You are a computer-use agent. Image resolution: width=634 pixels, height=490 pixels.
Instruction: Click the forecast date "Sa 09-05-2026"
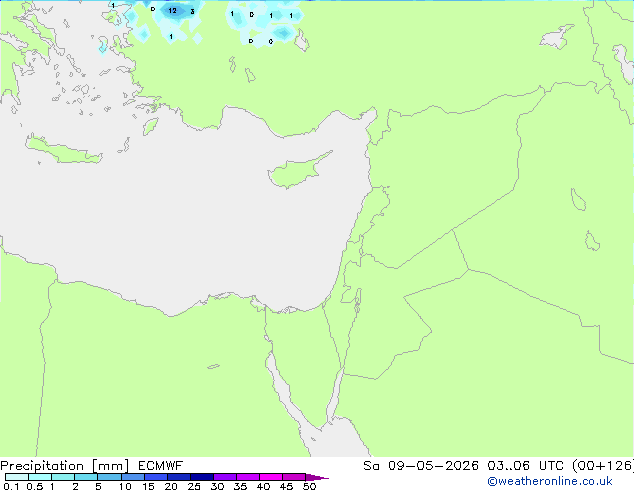421,466
